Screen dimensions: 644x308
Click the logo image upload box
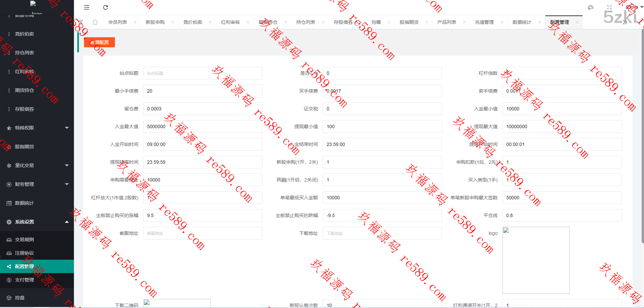pyautogui.click(x=536, y=260)
